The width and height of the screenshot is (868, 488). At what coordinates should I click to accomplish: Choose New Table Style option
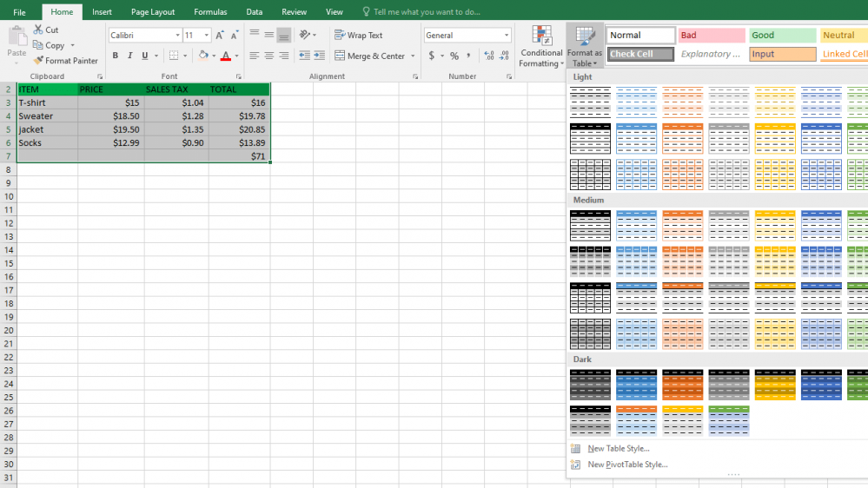coord(619,449)
